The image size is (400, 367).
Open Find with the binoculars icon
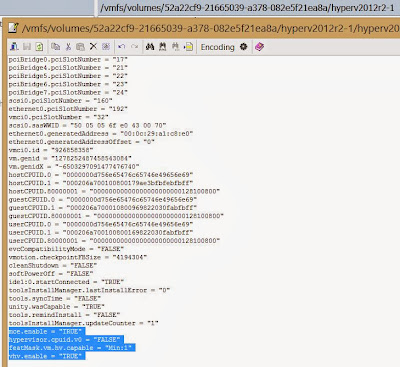click(150, 47)
